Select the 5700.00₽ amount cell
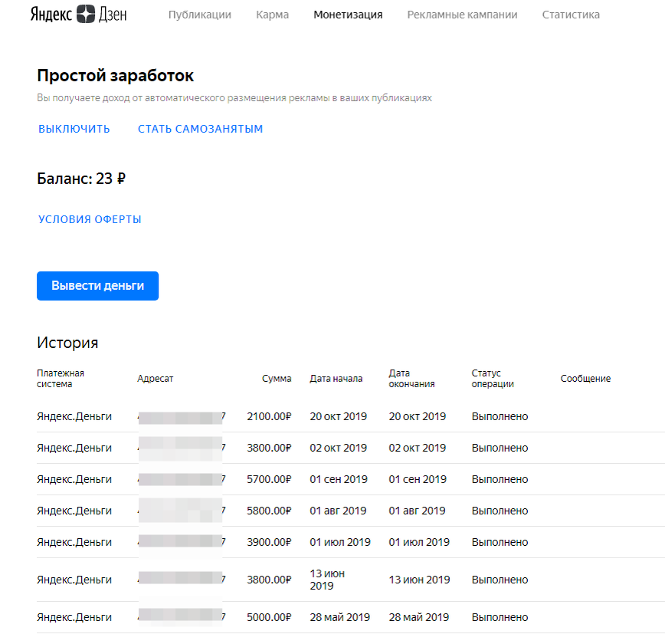Viewport: 665px width, 644px height. (x=269, y=479)
